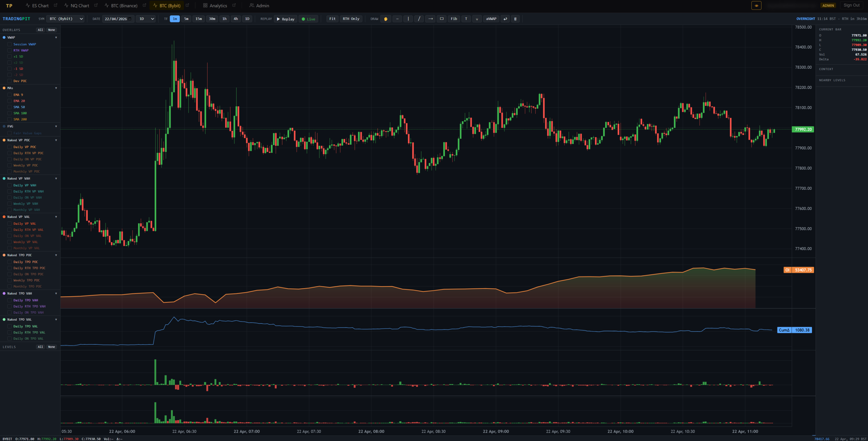Toggle Fair Value Gaps checkbox
Screen dimensions: 868x441
pyautogui.click(x=10, y=133)
